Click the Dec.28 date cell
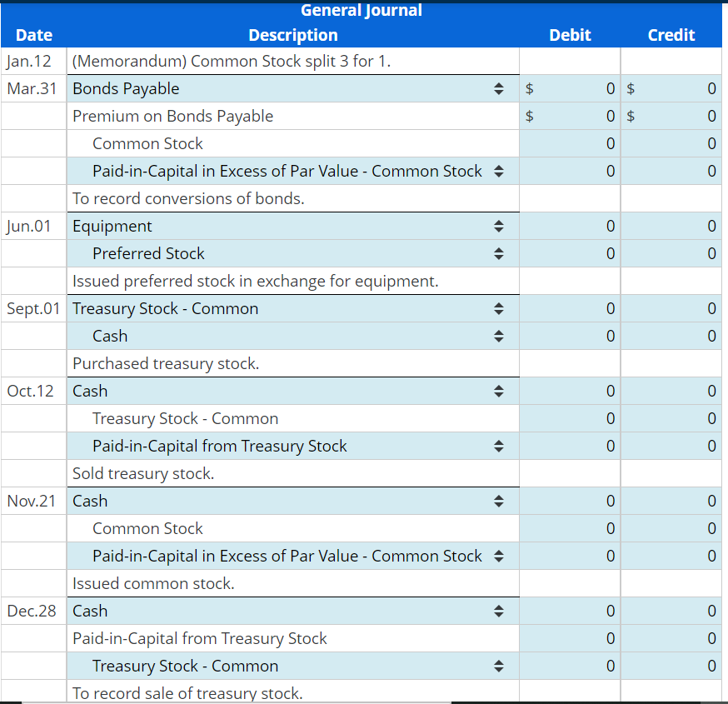The image size is (728, 704). [34, 611]
